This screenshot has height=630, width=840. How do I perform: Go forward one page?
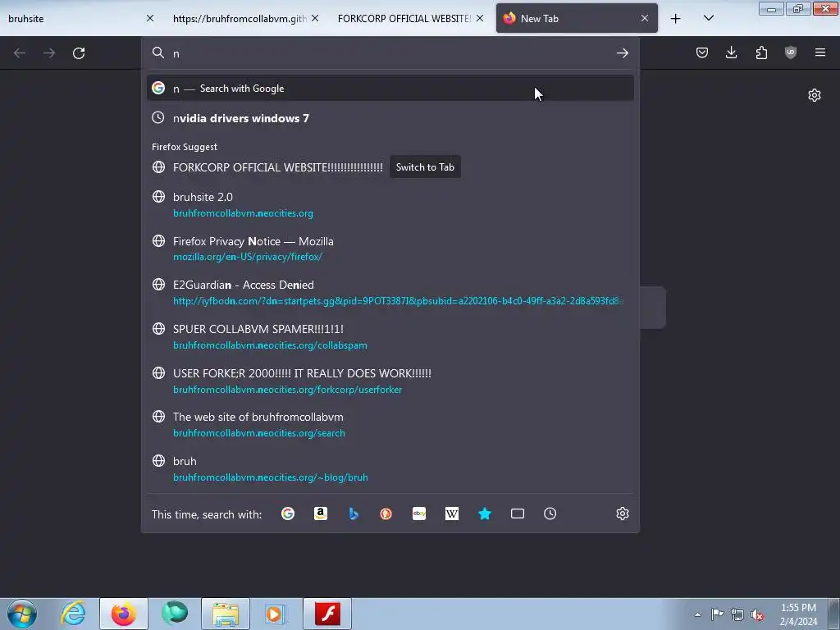tap(49, 53)
